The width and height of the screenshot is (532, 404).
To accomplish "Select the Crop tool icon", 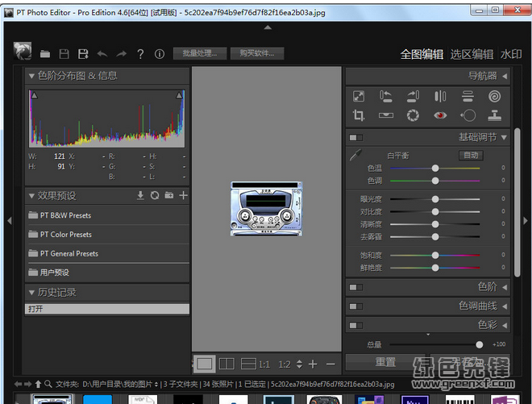I will 360,115.
